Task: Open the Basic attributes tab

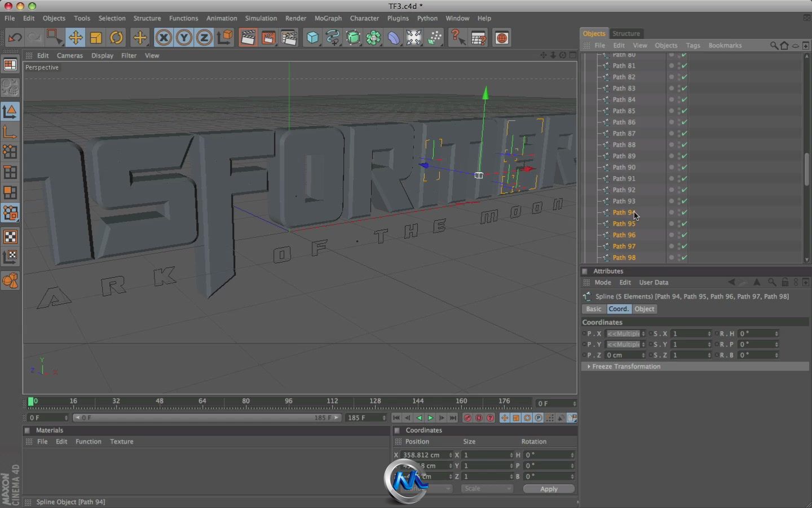Action: 593,309
